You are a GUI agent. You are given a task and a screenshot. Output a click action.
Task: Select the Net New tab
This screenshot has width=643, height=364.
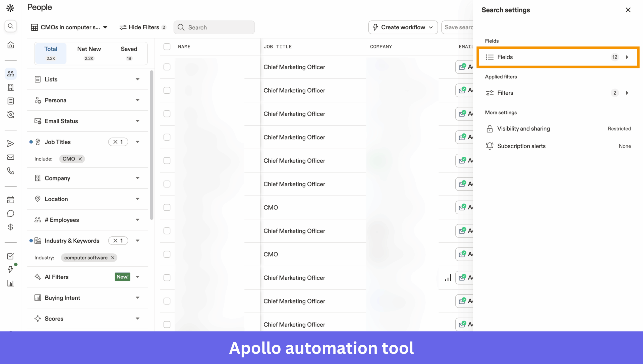point(89,53)
